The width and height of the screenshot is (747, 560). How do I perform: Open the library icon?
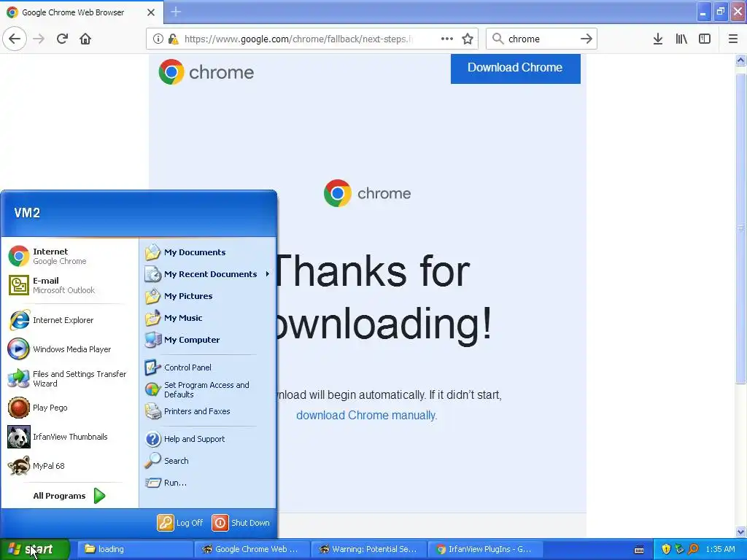(681, 39)
